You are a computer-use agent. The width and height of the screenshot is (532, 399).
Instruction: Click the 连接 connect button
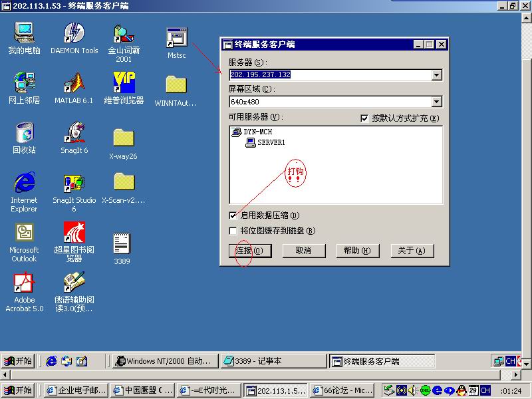tap(249, 251)
